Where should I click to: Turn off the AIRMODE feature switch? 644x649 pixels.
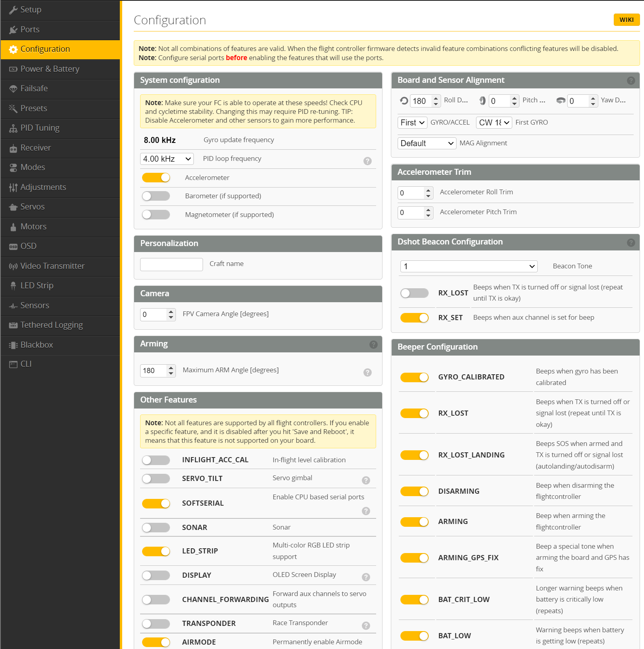click(x=156, y=642)
